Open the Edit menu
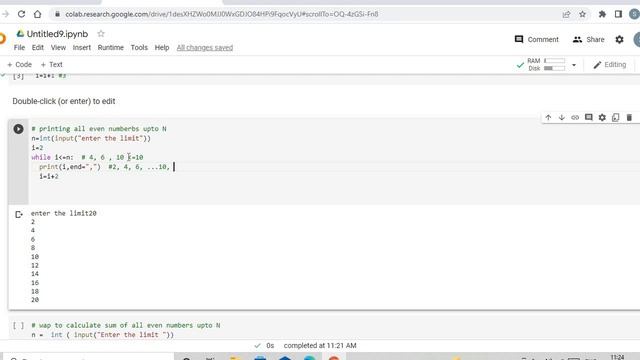Image resolution: width=640 pixels, height=360 pixels. (38, 48)
